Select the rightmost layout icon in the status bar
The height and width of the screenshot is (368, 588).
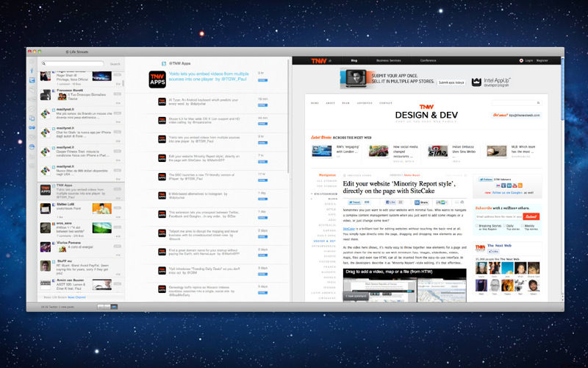coord(114,307)
